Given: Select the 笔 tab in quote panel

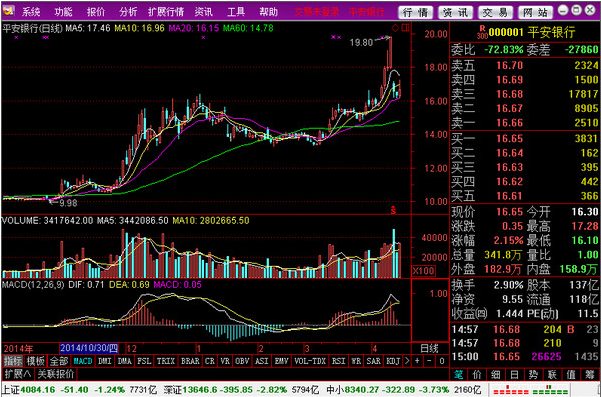Looking at the screenshot, I should point(458,375).
